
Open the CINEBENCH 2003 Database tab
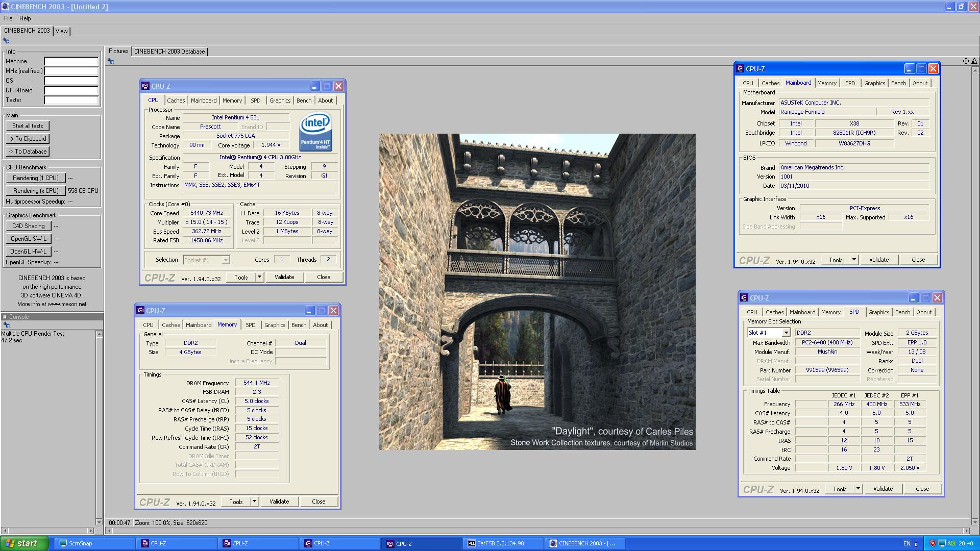coord(169,52)
